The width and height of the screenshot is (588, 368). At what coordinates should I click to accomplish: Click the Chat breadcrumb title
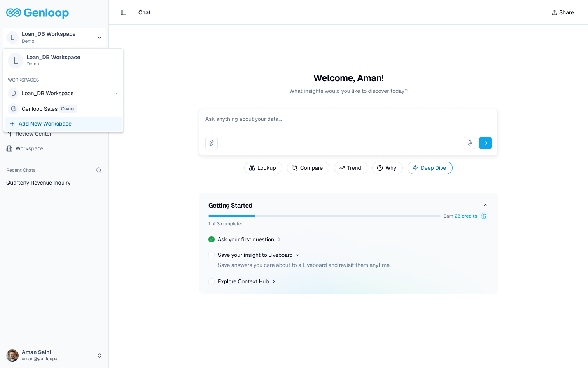coord(144,12)
